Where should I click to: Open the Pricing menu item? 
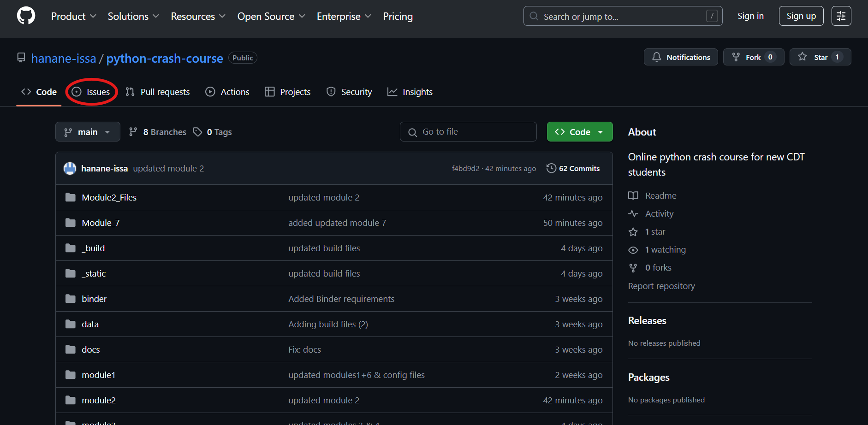(x=398, y=16)
